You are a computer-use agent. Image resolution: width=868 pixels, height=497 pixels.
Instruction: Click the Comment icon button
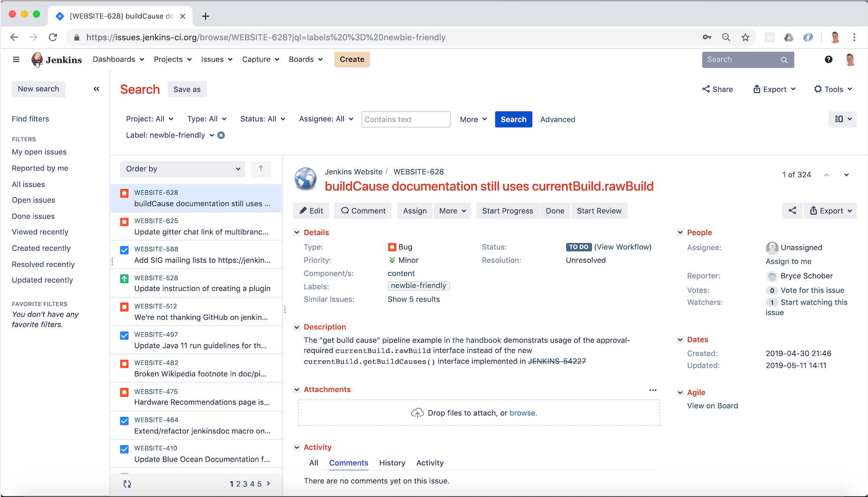pyautogui.click(x=363, y=211)
